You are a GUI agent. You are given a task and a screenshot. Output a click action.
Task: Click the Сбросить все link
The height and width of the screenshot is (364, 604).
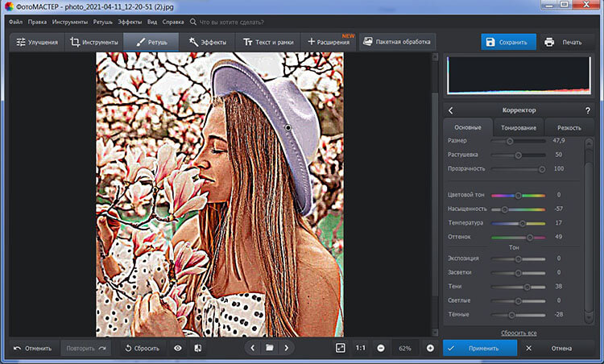[519, 333]
